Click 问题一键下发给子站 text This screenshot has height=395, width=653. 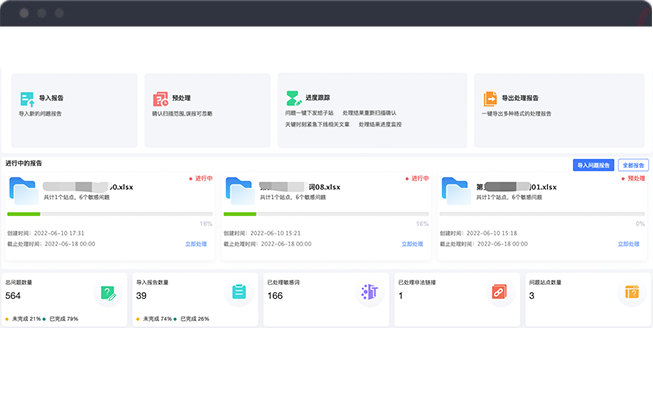point(309,113)
